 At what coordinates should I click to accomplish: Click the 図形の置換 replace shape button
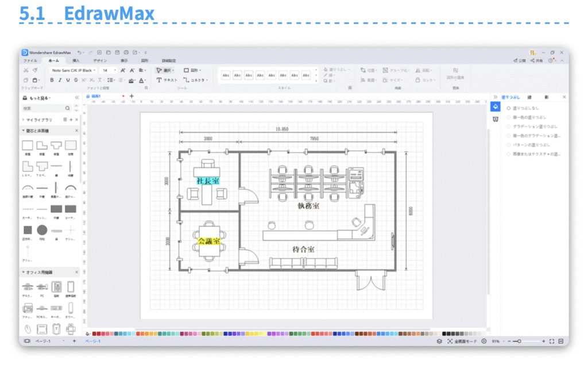[455, 74]
